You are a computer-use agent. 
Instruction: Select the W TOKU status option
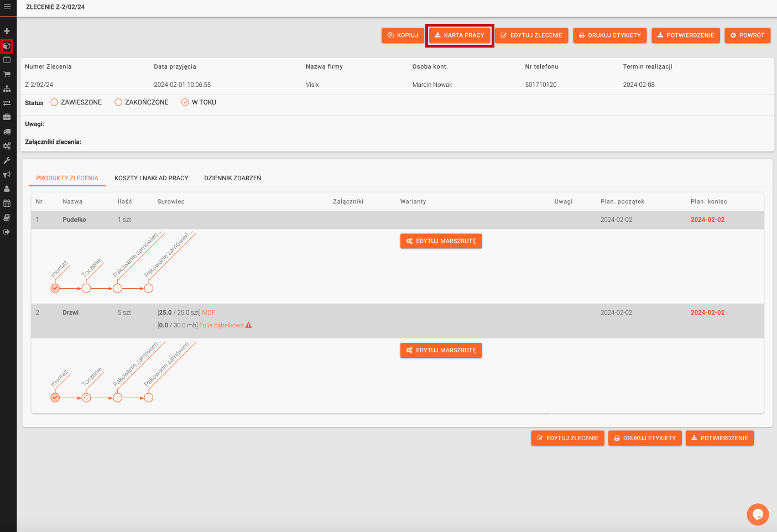pos(185,102)
